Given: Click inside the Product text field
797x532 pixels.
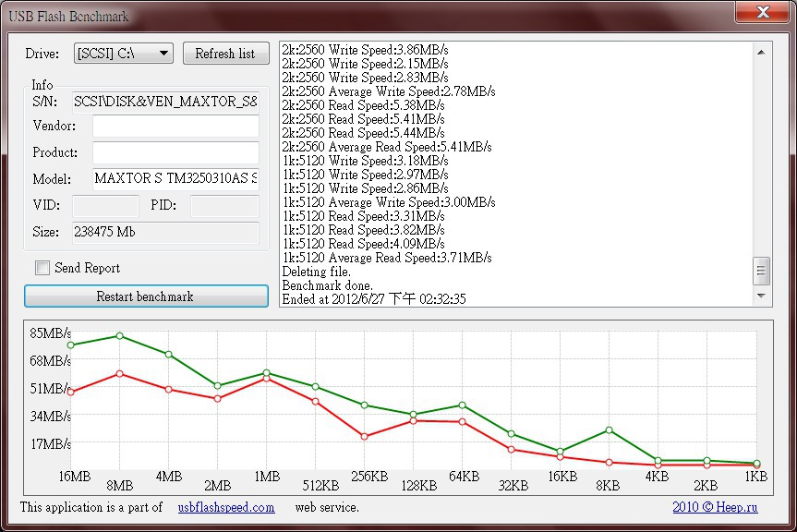Looking at the screenshot, I should 175,152.
